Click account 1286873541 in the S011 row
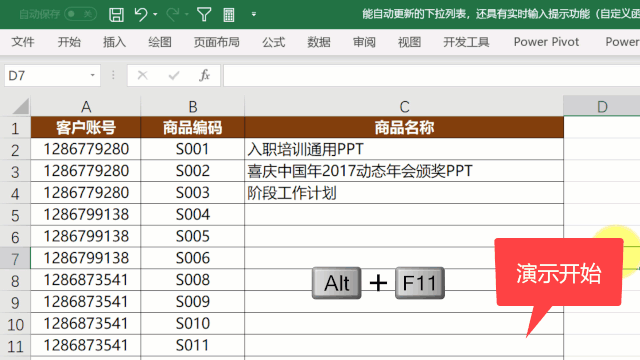 [x=86, y=346]
